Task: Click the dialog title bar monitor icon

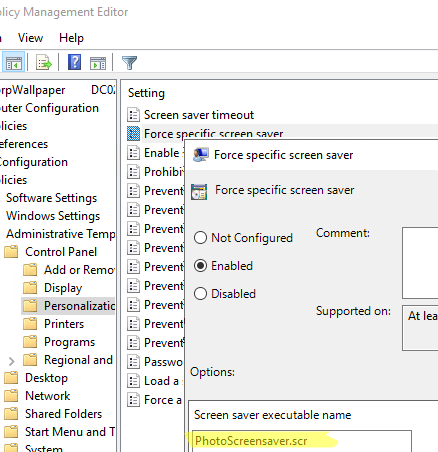Action: pyautogui.click(x=201, y=155)
